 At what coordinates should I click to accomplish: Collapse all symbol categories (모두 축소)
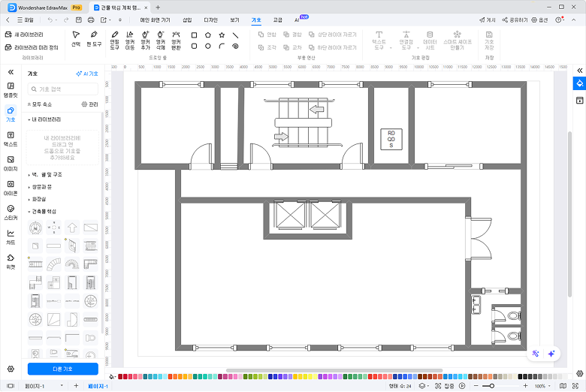[40, 104]
